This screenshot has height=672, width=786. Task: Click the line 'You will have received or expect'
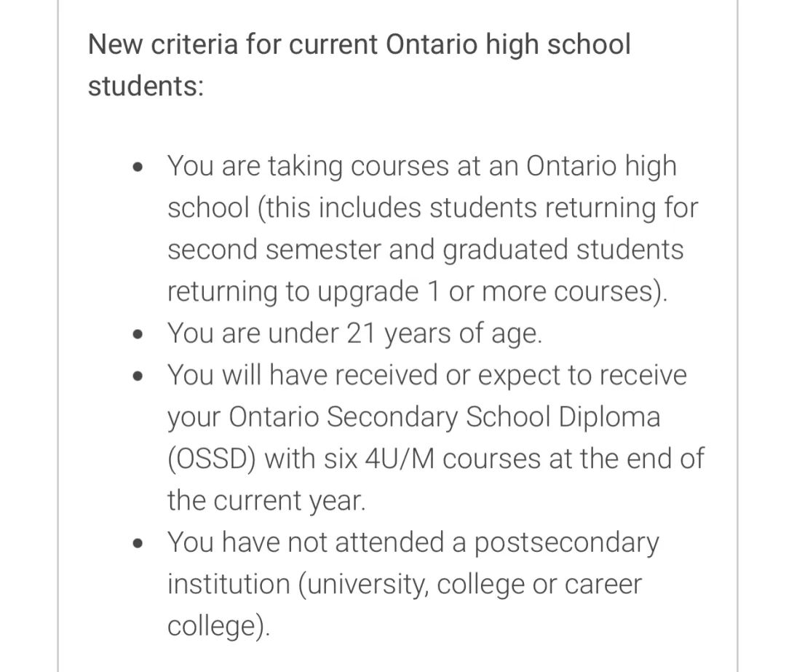[427, 376]
